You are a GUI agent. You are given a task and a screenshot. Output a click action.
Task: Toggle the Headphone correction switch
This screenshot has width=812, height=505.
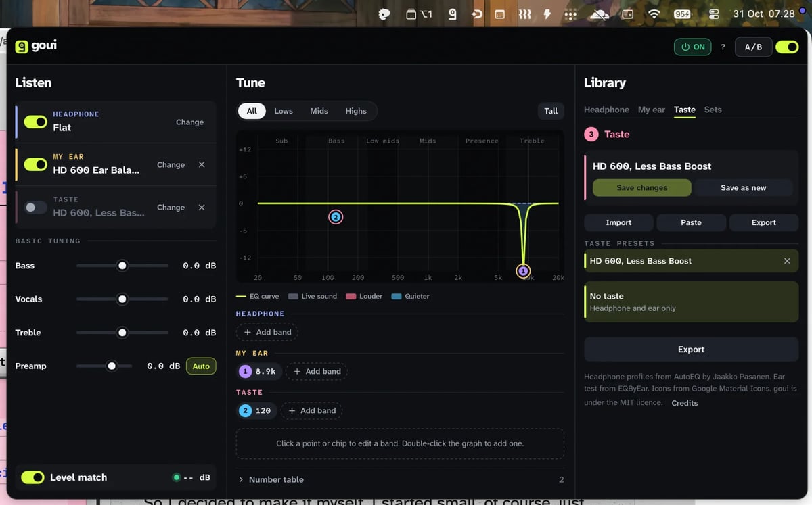(35, 122)
